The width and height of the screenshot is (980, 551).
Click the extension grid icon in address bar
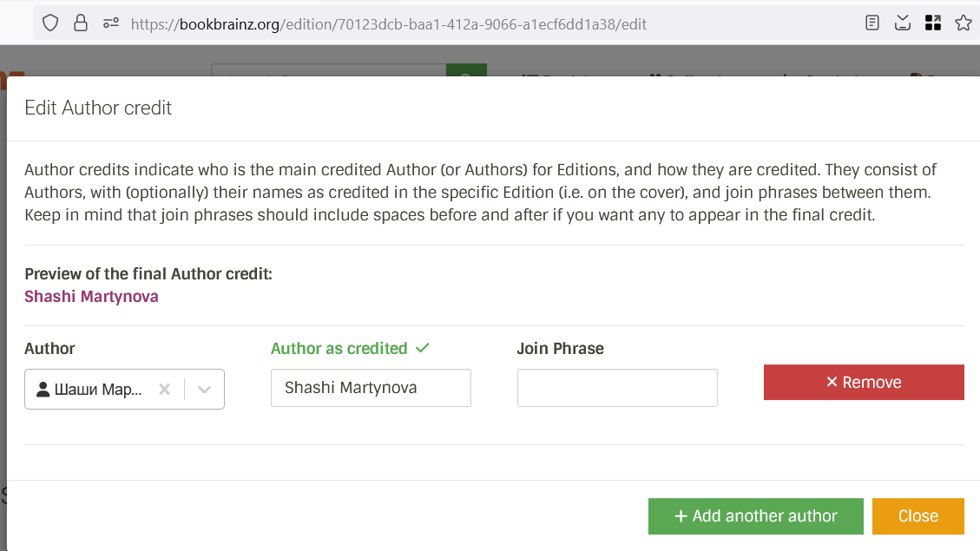[x=933, y=23]
